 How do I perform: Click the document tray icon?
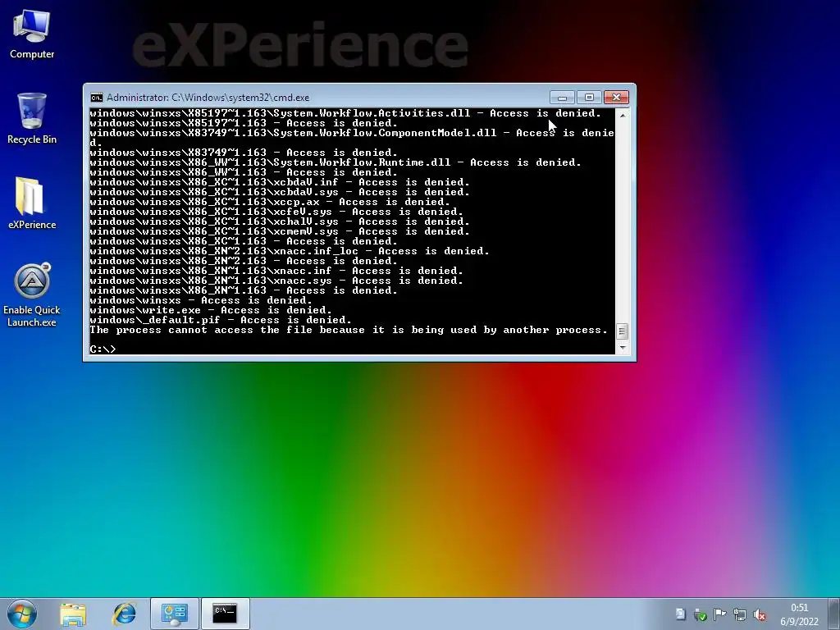pyautogui.click(x=680, y=614)
